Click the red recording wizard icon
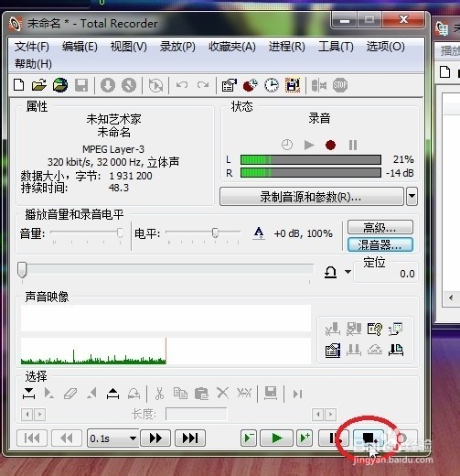The width and height of the screenshot is (460, 476). point(250,85)
